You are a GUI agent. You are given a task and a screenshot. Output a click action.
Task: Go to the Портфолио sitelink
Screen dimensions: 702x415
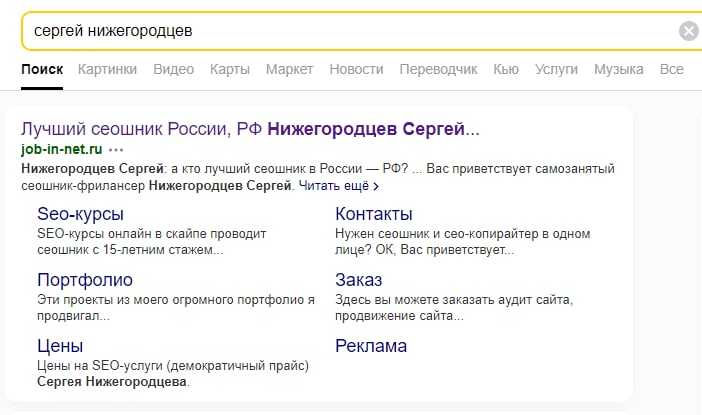85,280
